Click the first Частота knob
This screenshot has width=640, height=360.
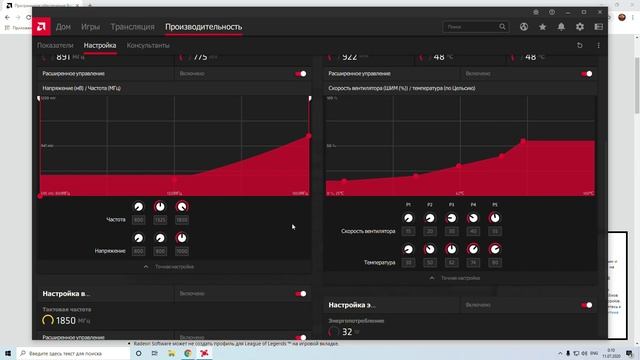pos(139,207)
